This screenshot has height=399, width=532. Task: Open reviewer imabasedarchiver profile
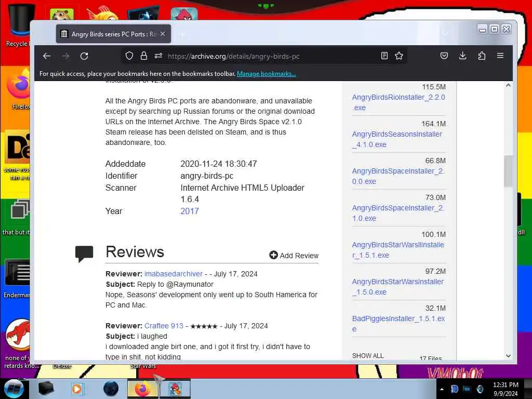pyautogui.click(x=174, y=274)
